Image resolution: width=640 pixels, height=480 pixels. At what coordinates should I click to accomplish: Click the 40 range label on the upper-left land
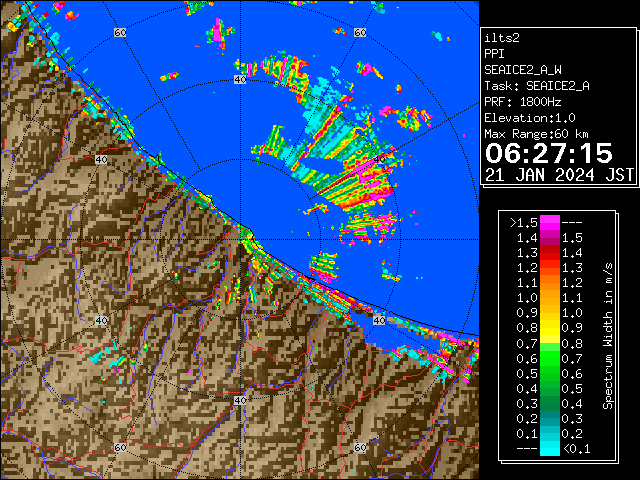[101, 159]
